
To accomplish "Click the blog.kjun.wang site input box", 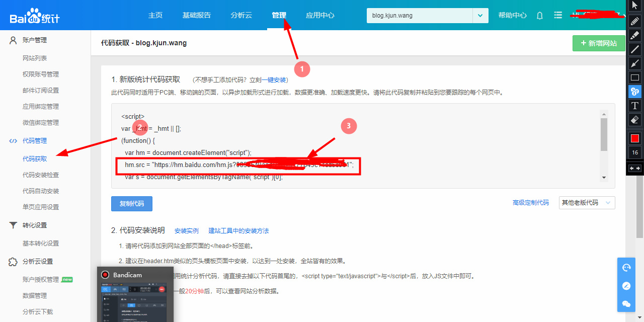I will (x=420, y=16).
